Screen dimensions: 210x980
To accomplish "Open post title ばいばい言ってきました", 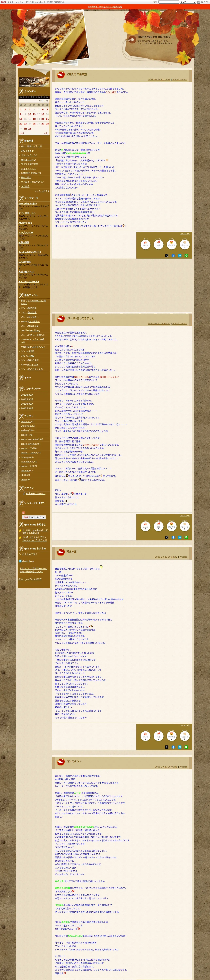I will click(80, 318).
